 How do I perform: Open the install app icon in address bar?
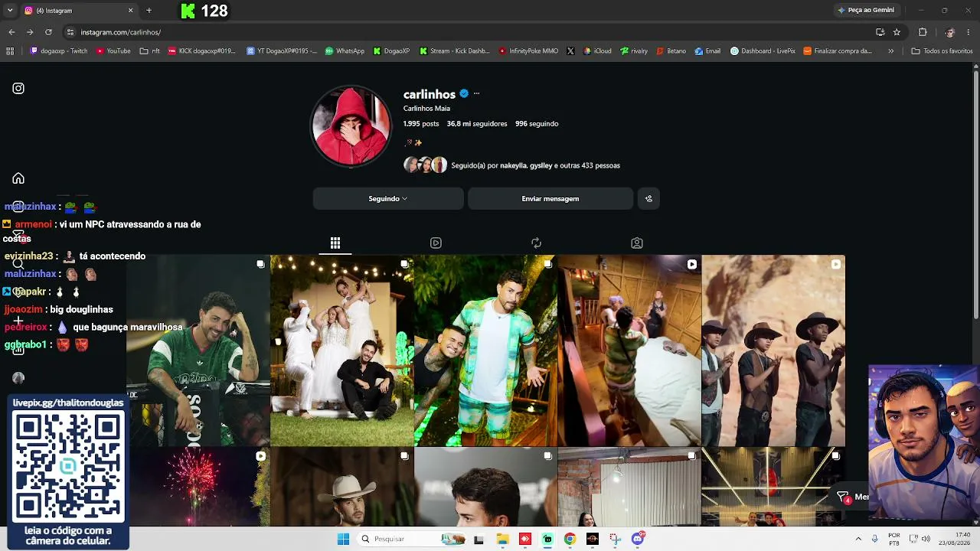(880, 32)
